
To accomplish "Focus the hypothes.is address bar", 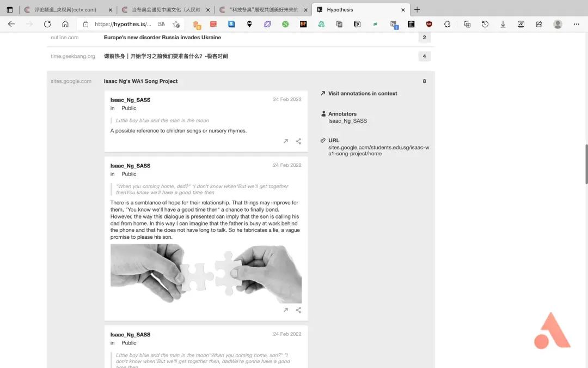I will pyautogui.click(x=123, y=24).
